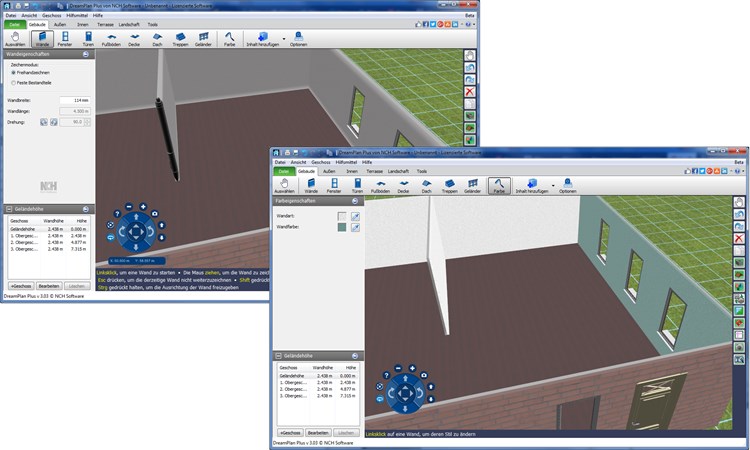
Task: Open Inhalt hinzufügen dropdown arrow in front window
Action: 553,186
